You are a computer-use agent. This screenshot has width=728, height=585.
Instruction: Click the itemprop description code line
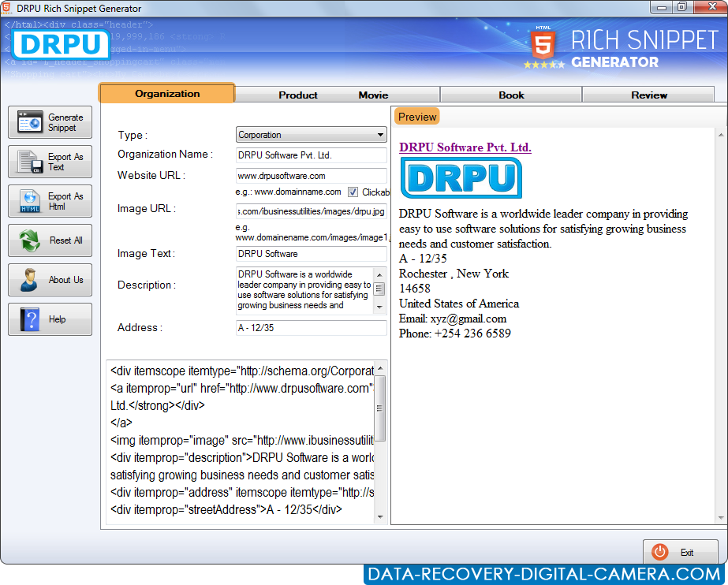(x=242, y=457)
